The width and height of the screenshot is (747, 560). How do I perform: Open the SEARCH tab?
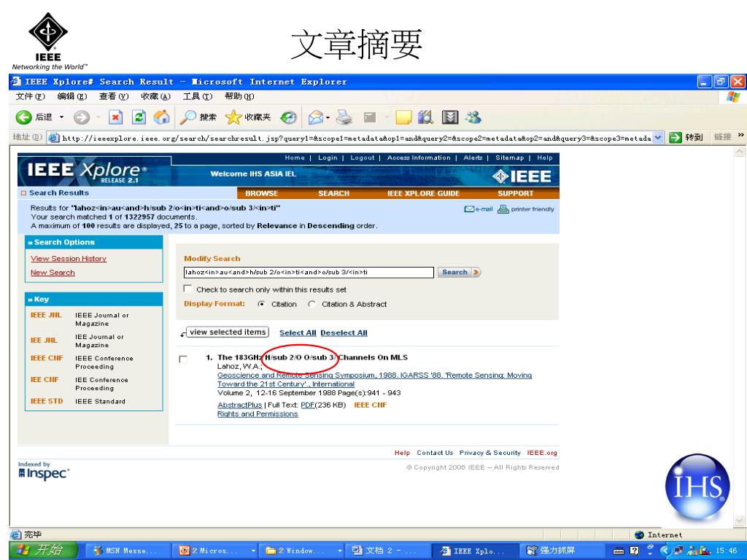point(333,193)
